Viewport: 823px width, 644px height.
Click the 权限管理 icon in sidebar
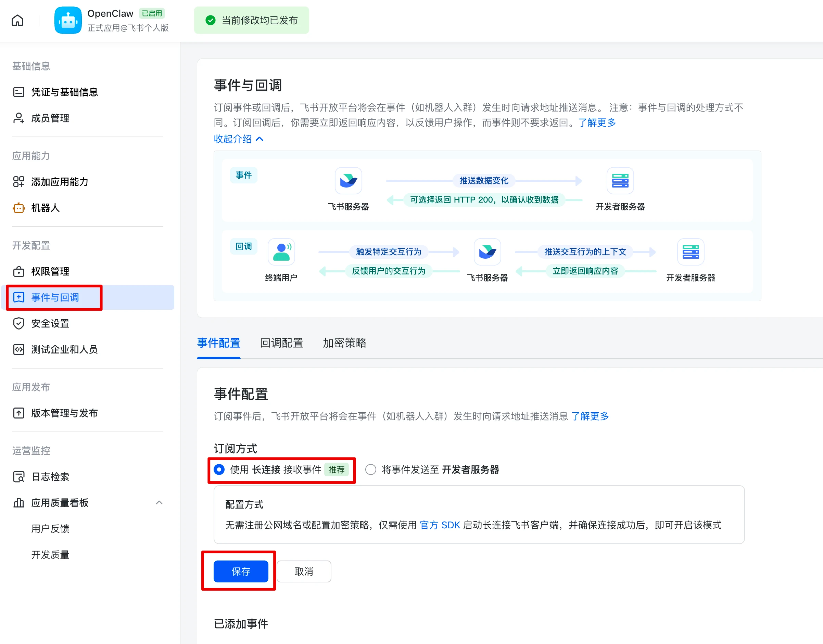tap(18, 271)
